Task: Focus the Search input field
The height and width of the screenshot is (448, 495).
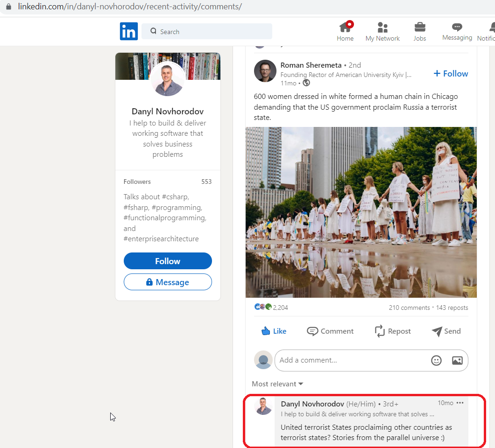Action: click(x=207, y=31)
